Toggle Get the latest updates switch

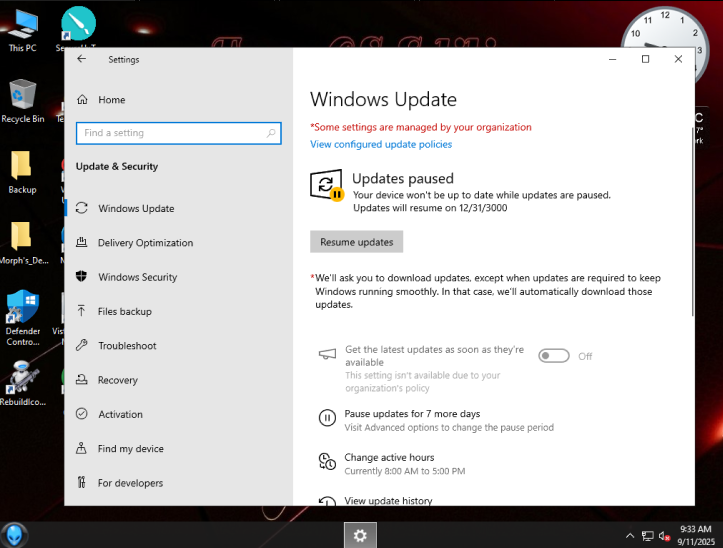coord(554,356)
